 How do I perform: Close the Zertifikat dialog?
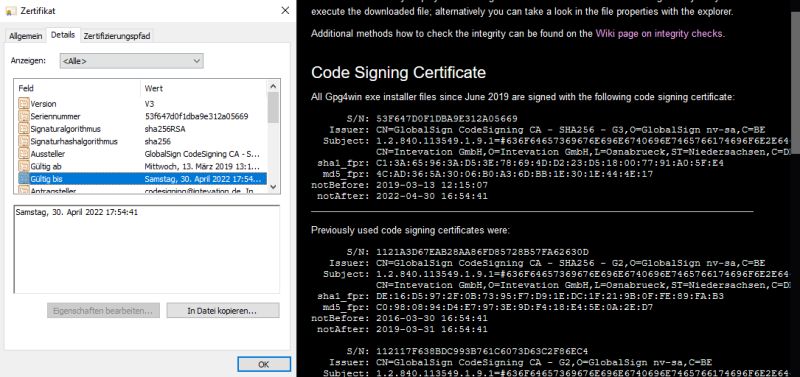pos(285,11)
